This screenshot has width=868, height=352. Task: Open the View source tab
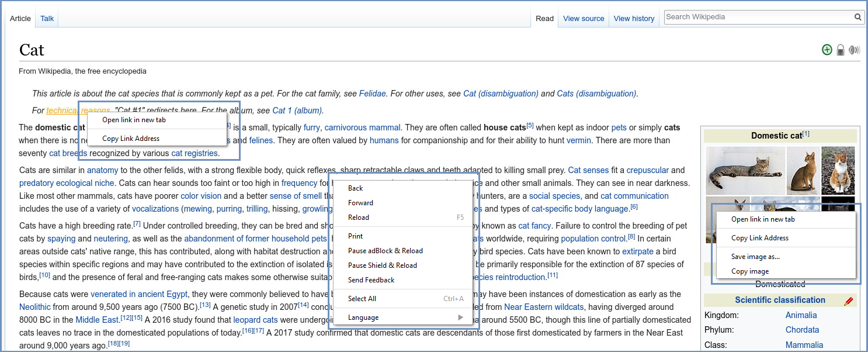(x=584, y=18)
